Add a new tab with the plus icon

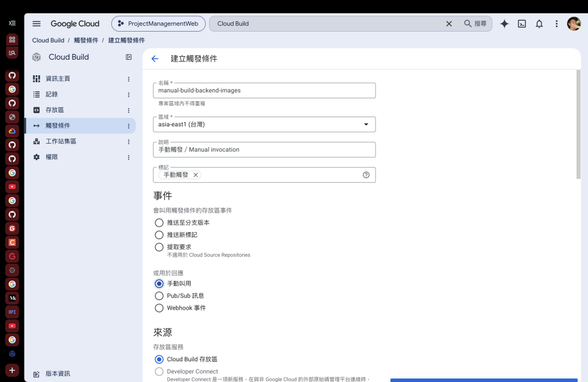click(12, 371)
